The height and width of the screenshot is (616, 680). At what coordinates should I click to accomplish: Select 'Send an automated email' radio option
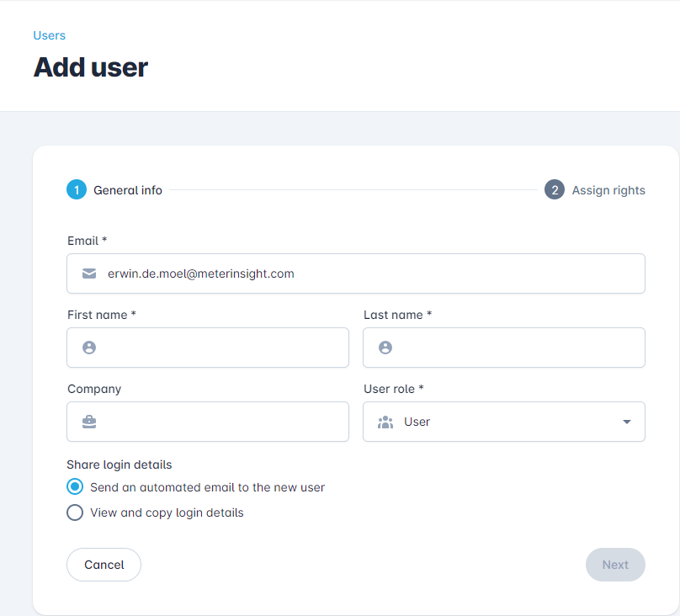pos(75,487)
